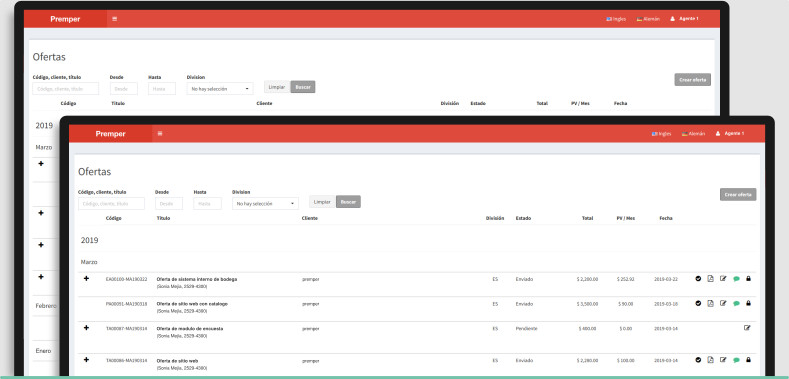Screen dimensions: 789x379
Task: Focus 'Código, cliente, título' search field in front window
Action: point(111,204)
